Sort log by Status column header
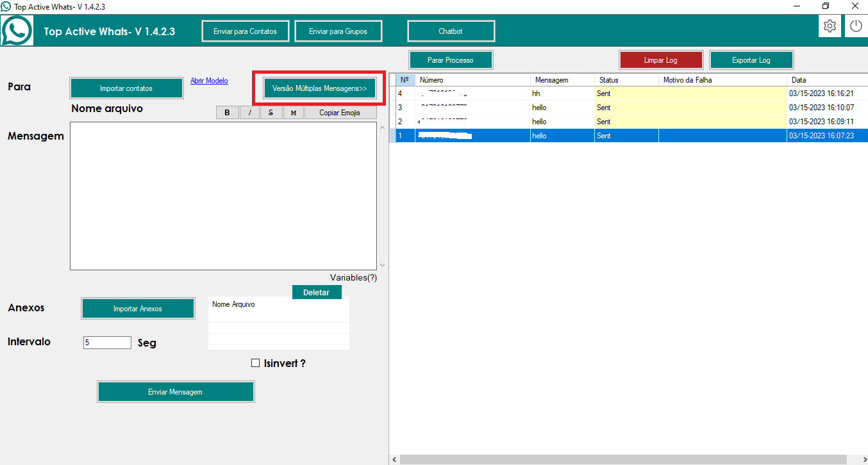The height and width of the screenshot is (465, 868). pos(626,80)
